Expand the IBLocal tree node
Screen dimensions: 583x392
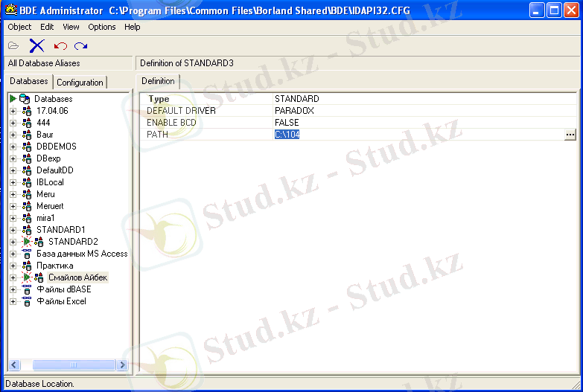13,182
